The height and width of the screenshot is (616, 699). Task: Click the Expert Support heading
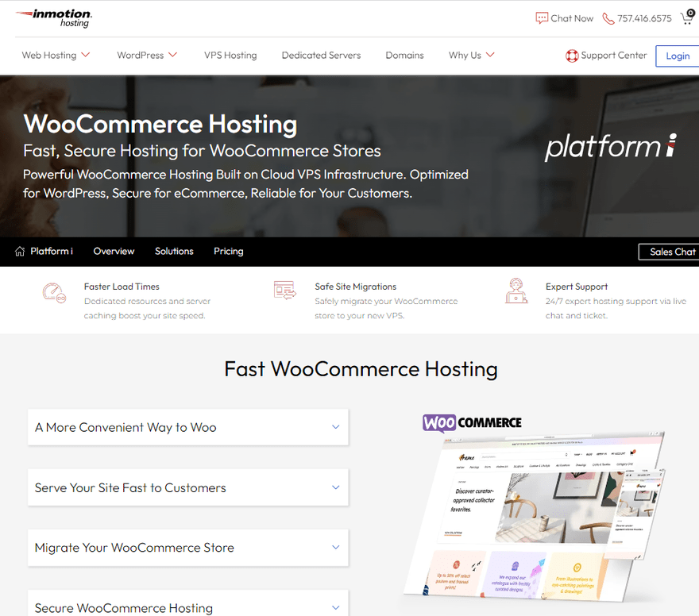577,287
